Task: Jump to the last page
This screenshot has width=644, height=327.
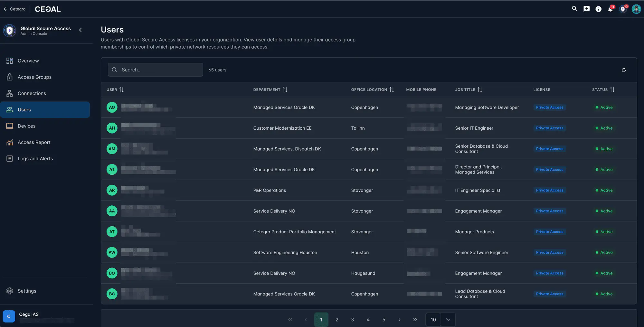Action: pos(415,320)
